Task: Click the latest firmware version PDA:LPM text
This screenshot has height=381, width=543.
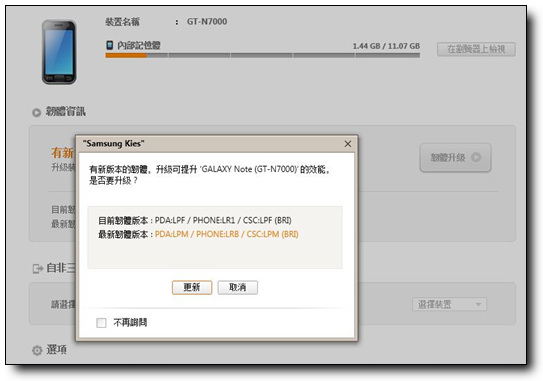Action: [226, 234]
